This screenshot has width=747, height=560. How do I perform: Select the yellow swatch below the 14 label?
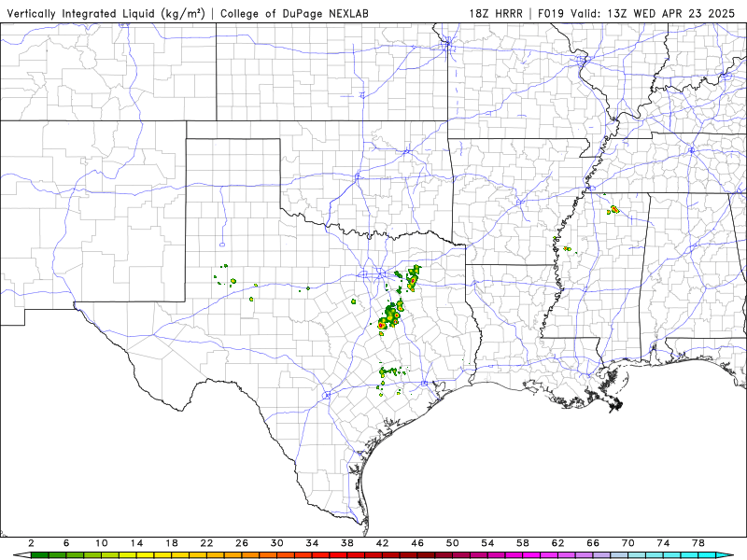click(x=146, y=555)
